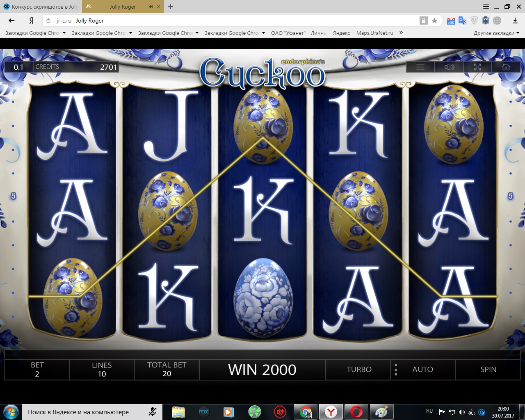Open the Yandex Я home button

coord(31,21)
